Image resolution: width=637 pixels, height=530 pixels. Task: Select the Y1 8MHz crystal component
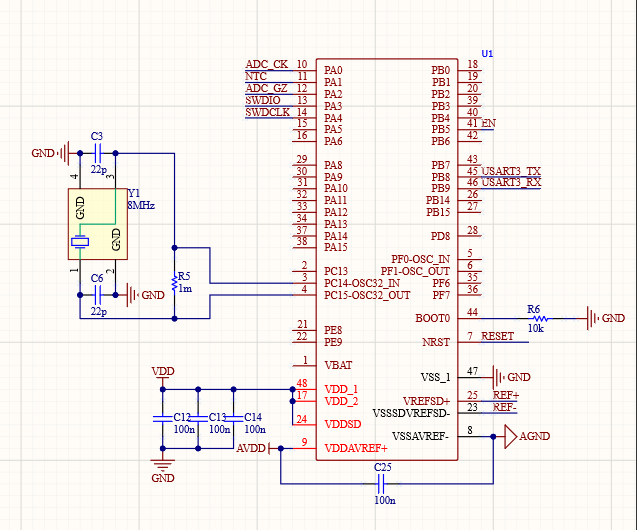98,224
